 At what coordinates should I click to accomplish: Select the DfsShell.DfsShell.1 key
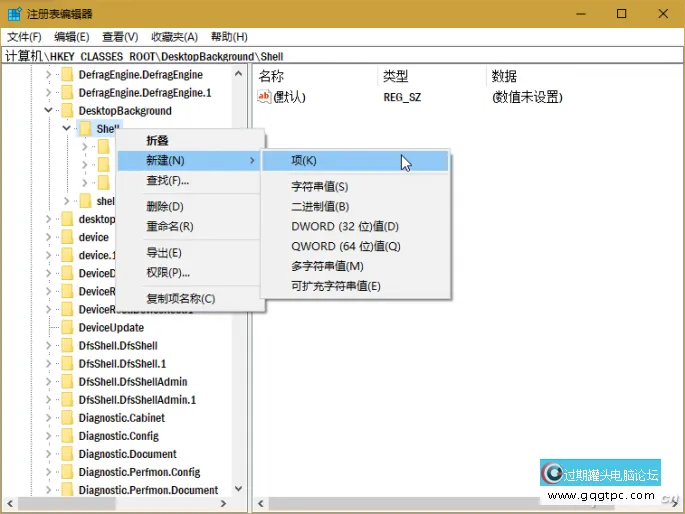(122, 363)
